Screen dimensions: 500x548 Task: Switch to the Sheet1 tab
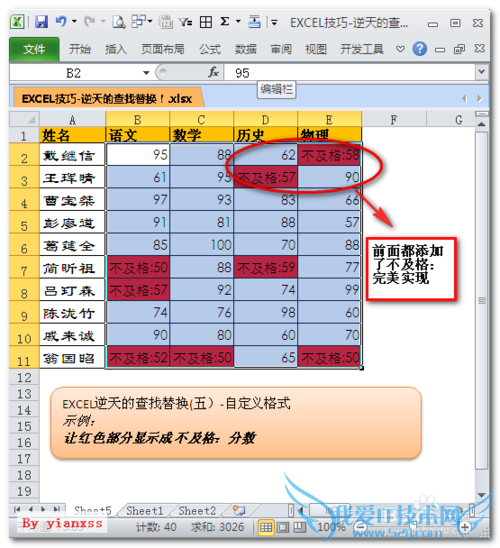pos(145,511)
